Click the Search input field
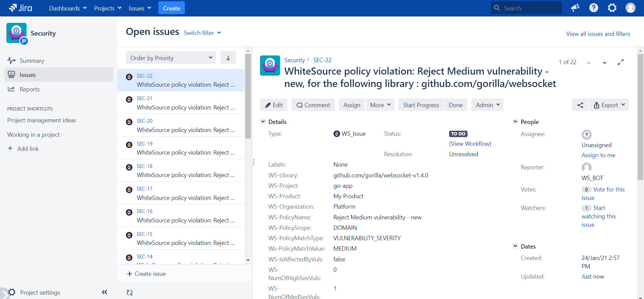Image resolution: width=644 pixels, height=299 pixels. click(526, 8)
